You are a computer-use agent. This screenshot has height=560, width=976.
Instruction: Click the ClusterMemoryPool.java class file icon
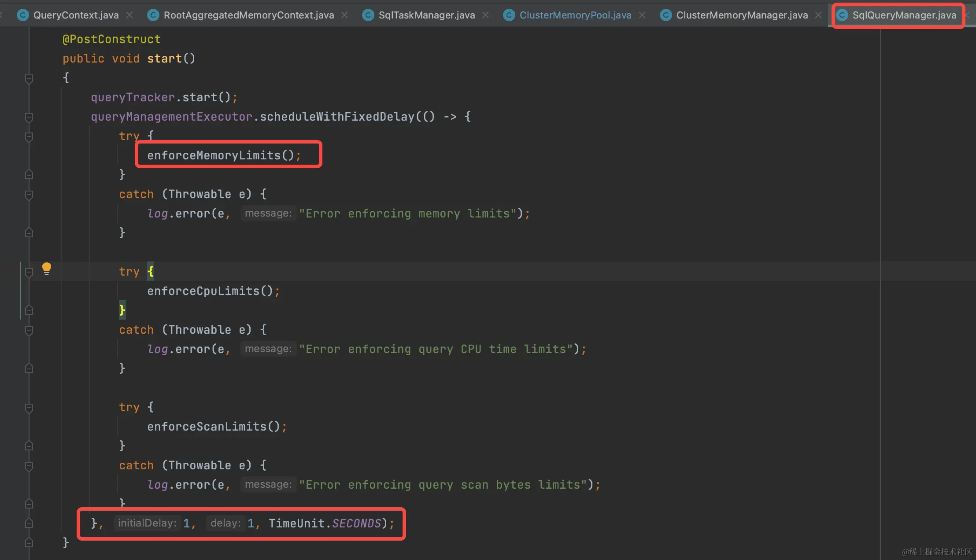509,15
